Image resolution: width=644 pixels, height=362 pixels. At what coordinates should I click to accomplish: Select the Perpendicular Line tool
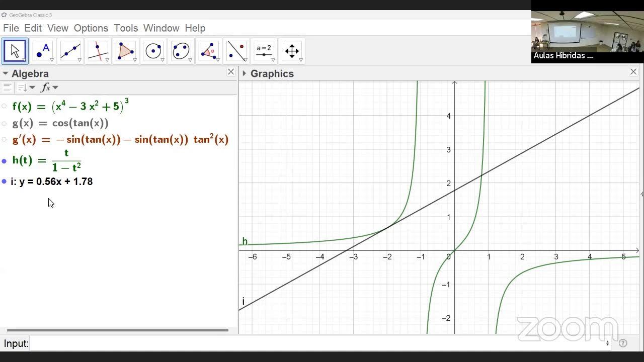tap(98, 51)
